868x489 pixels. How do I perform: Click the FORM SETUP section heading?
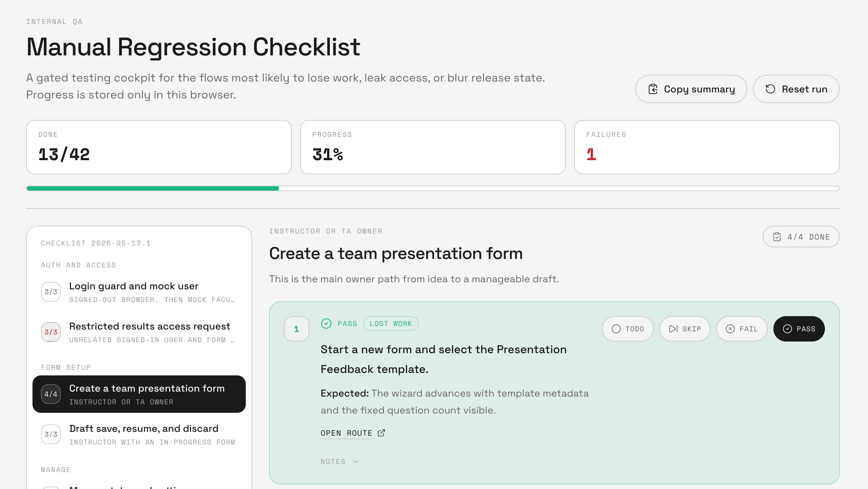66,367
